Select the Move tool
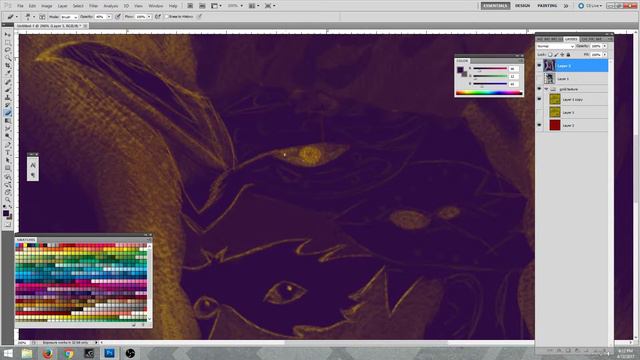Screen dimensions: 640x360 [x=7, y=35]
